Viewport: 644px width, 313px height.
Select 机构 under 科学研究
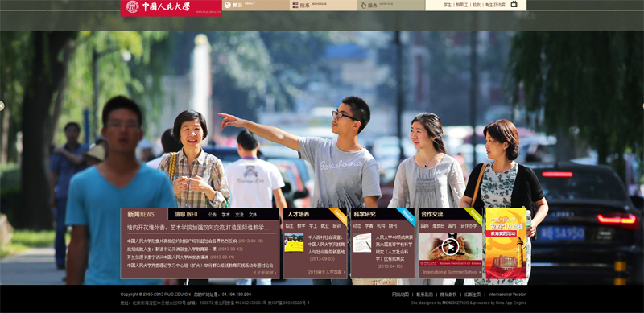click(x=381, y=225)
